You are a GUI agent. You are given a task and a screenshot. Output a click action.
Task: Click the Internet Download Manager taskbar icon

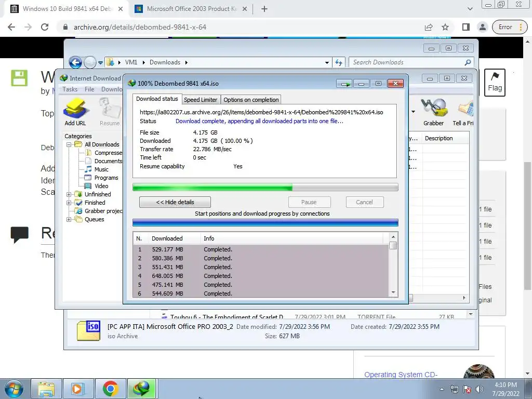pyautogui.click(x=142, y=389)
